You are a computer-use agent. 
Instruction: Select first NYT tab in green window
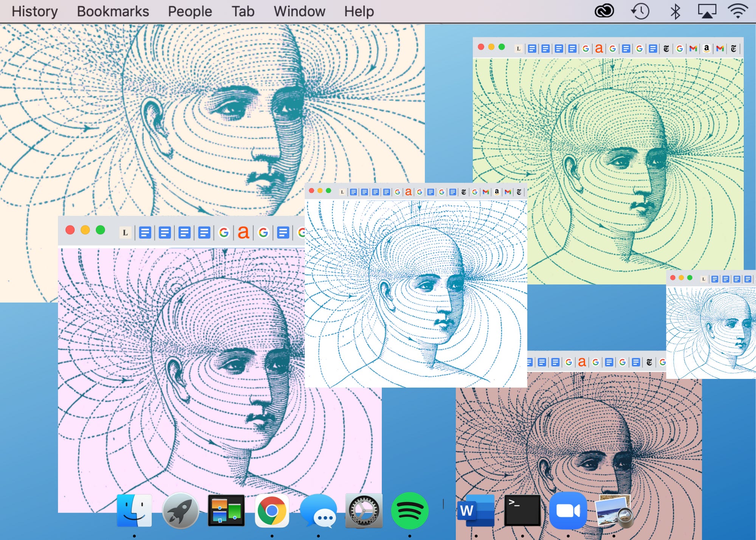pyautogui.click(x=666, y=48)
